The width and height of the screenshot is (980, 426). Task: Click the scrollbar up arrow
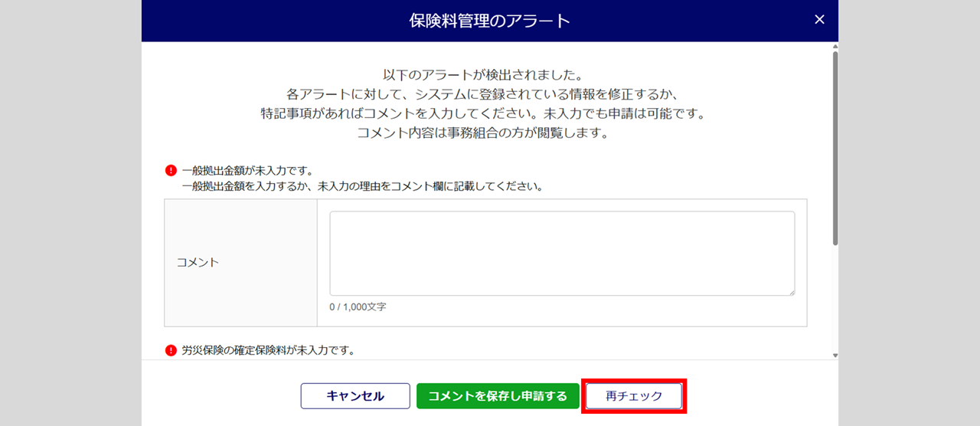(x=835, y=47)
